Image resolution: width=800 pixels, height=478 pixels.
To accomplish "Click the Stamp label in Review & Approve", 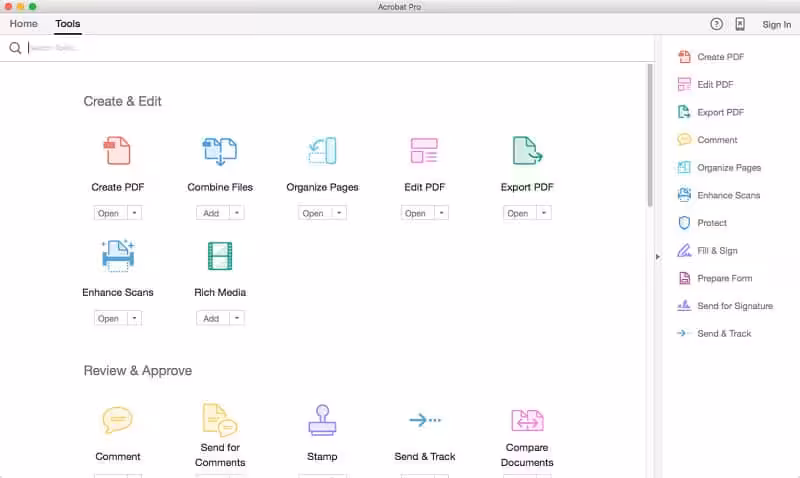I will click(x=322, y=456).
